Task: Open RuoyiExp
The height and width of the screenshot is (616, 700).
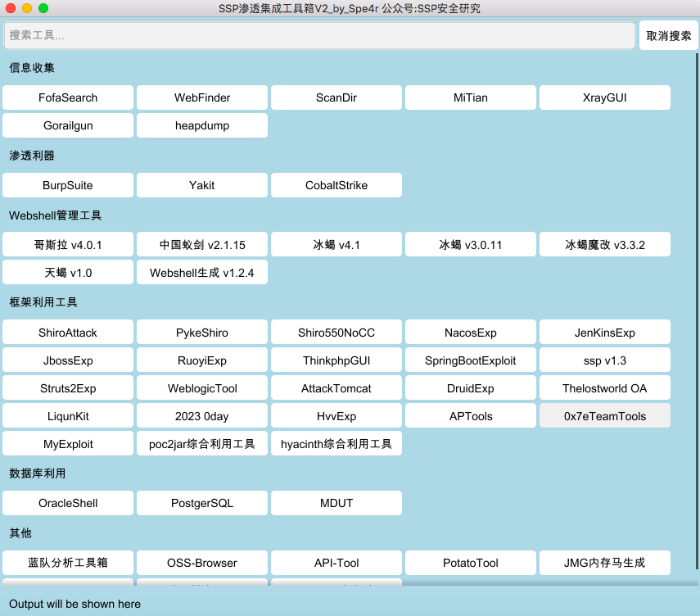Action: (x=202, y=360)
